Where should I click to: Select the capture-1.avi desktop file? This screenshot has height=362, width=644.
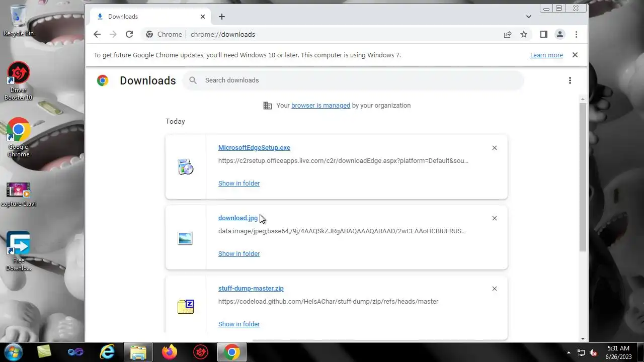(19, 194)
